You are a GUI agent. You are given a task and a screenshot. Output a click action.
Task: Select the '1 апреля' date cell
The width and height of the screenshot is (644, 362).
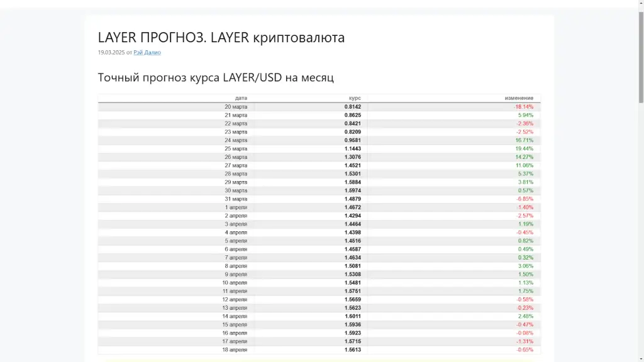tap(236, 207)
